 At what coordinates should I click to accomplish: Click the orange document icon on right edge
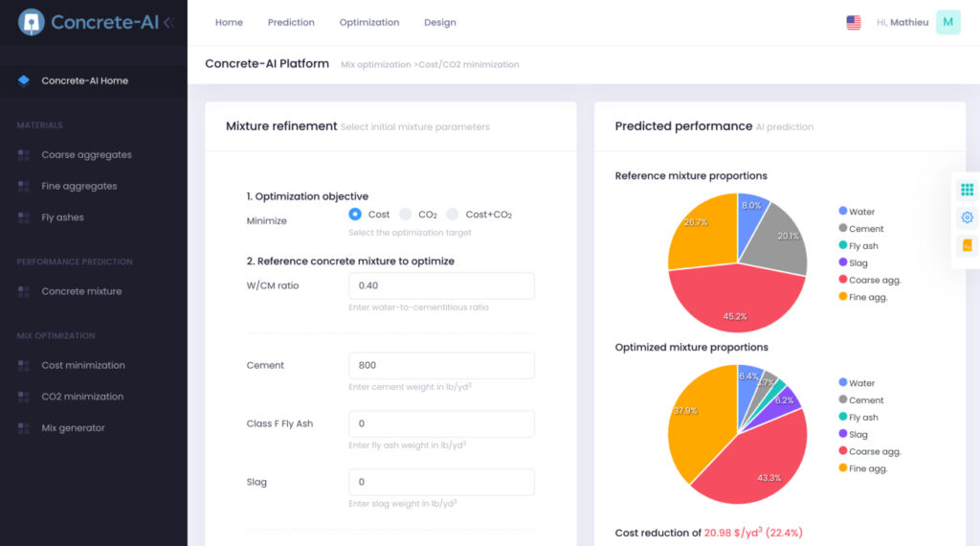967,246
